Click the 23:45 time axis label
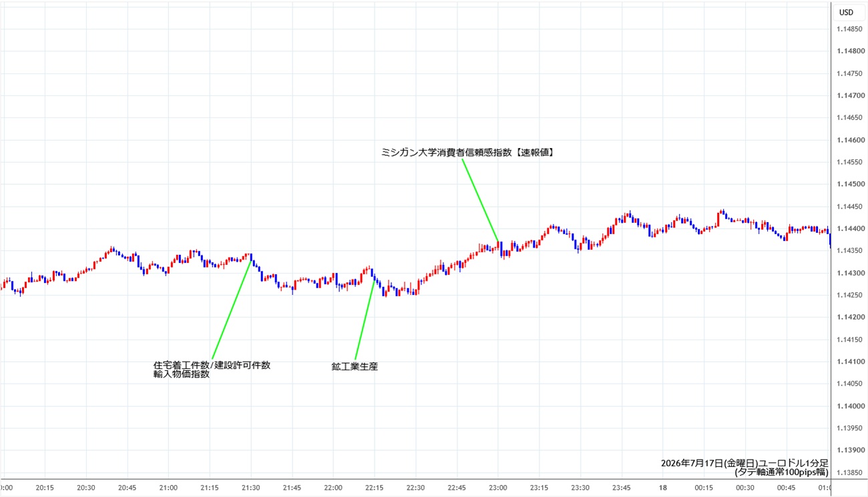 pos(622,488)
